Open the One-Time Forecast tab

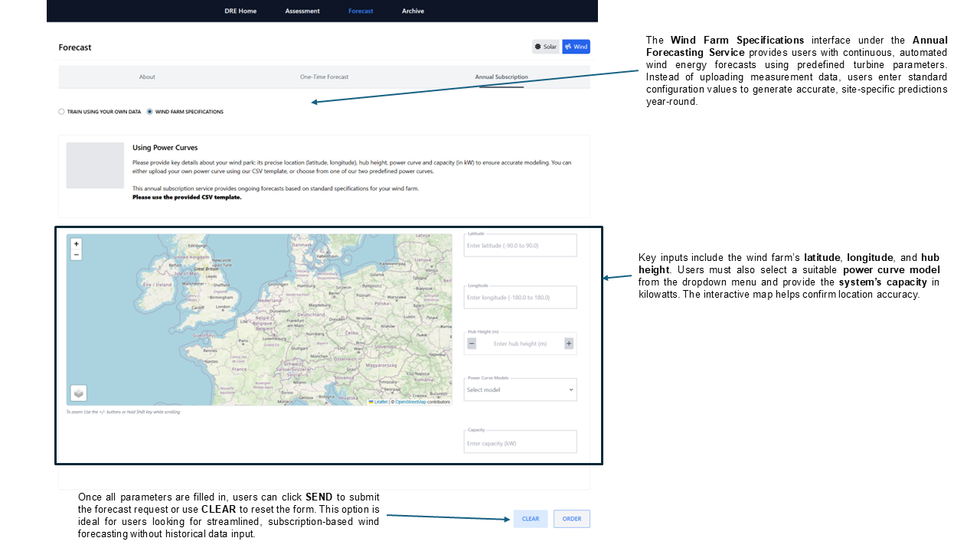(x=324, y=77)
